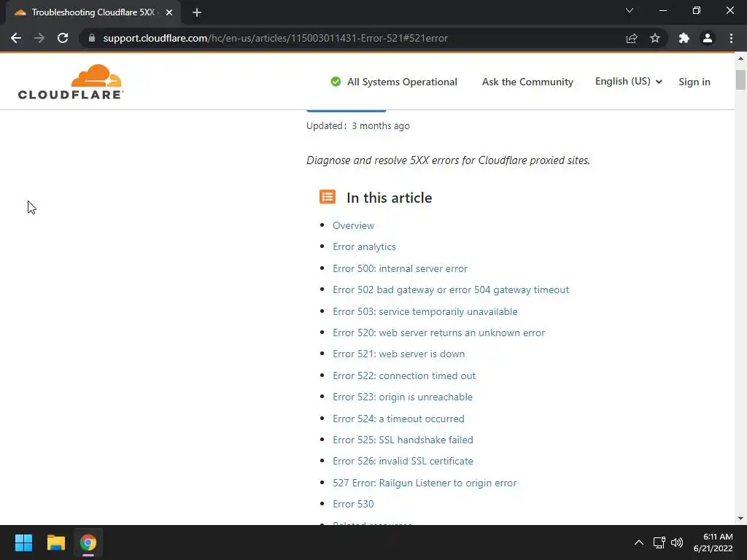Jump to the Overview section

pyautogui.click(x=353, y=226)
